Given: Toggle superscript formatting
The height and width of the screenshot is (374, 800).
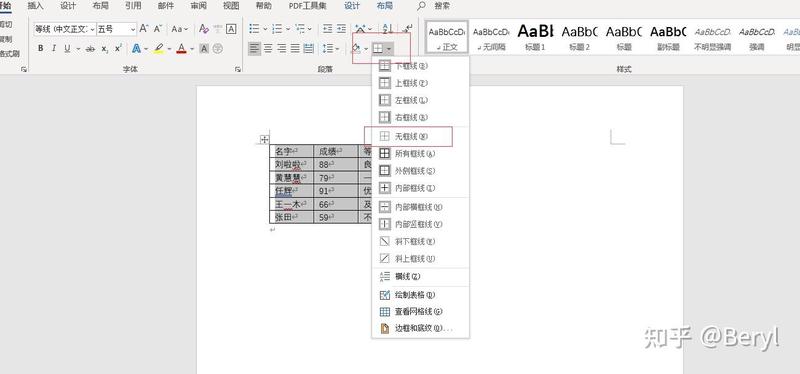Looking at the screenshot, I should click(118, 48).
